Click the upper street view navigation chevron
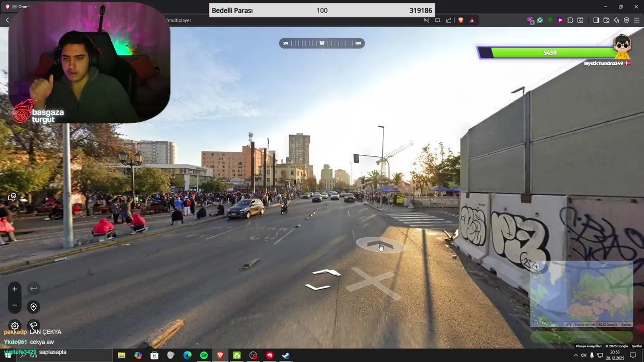Image resolution: width=644 pixels, height=362 pixels. tap(327, 273)
